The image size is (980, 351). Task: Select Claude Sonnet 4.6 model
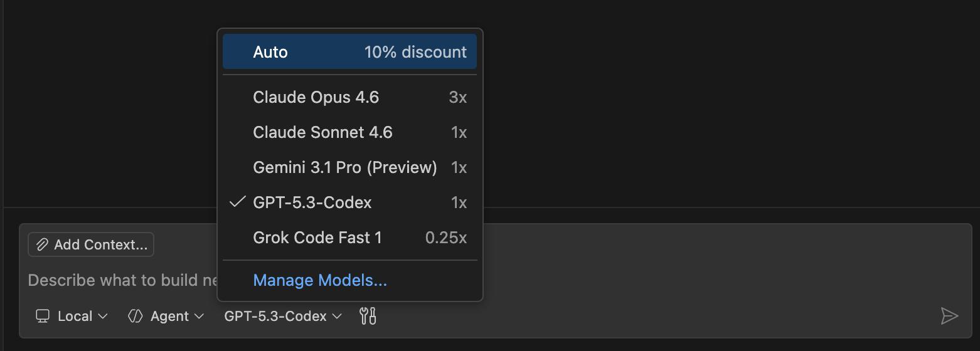tap(349, 132)
